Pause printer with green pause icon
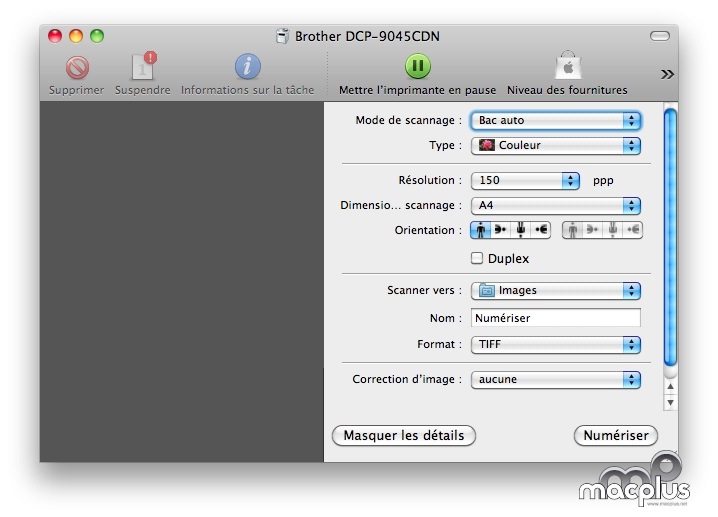Viewport: 718px width, 517px height. point(418,66)
